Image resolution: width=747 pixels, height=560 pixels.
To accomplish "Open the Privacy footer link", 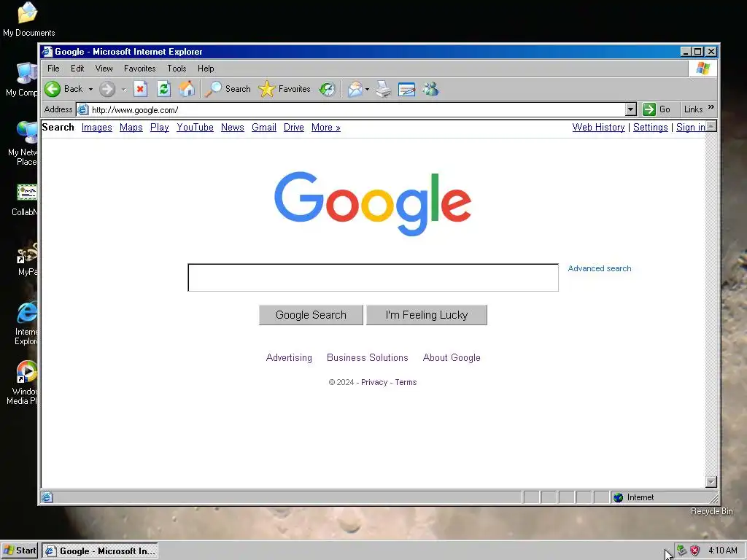I will [x=374, y=382].
